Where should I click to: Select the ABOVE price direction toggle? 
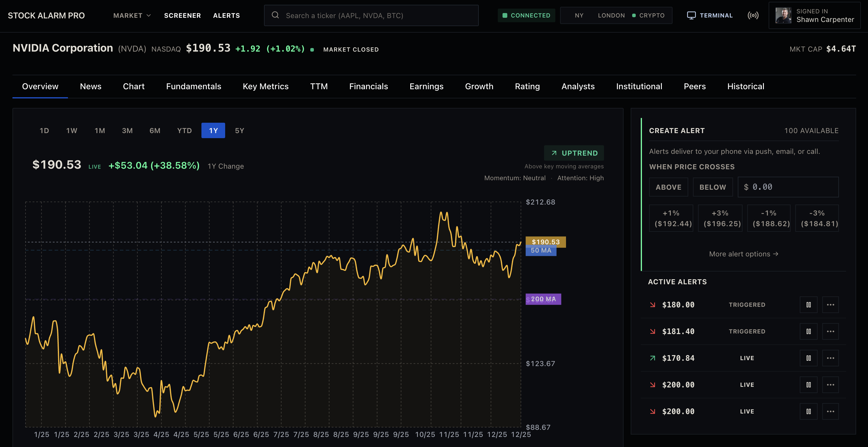(669, 187)
